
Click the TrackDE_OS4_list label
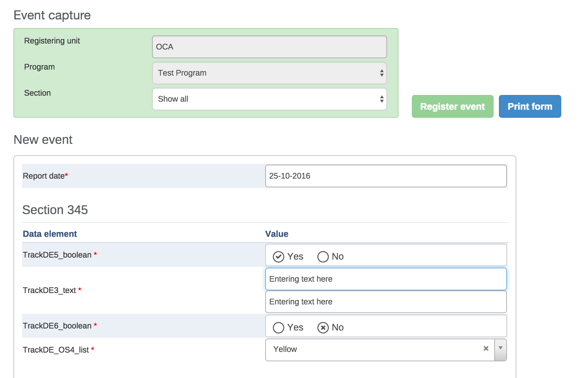(x=56, y=350)
